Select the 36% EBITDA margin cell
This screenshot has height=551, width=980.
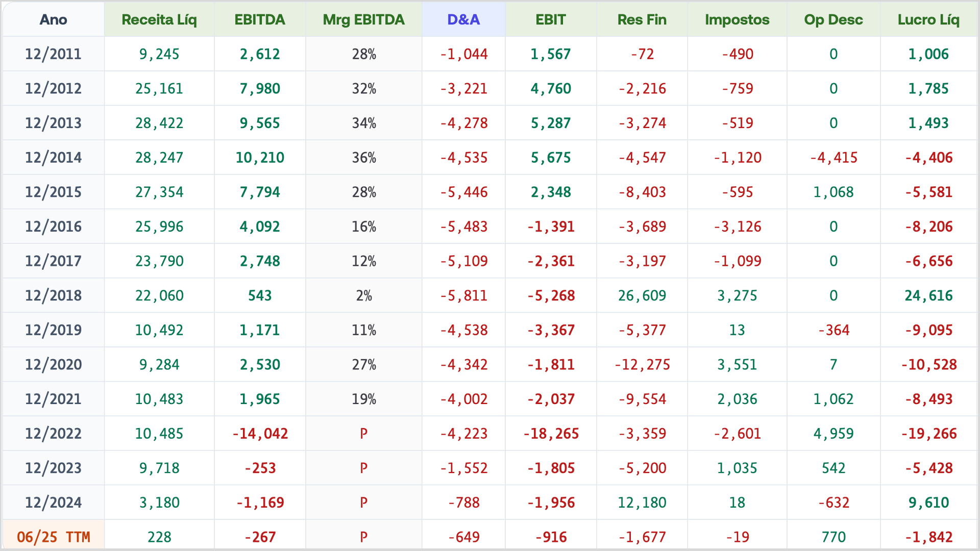(x=363, y=158)
